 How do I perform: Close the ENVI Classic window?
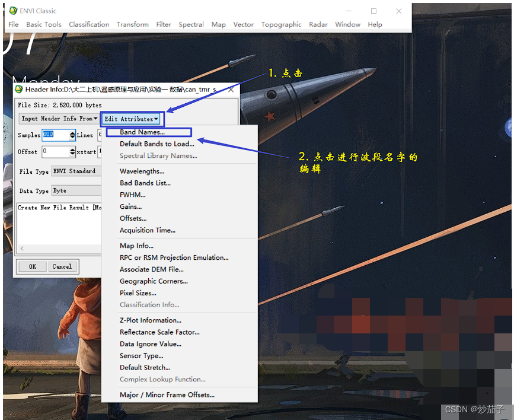click(x=398, y=11)
